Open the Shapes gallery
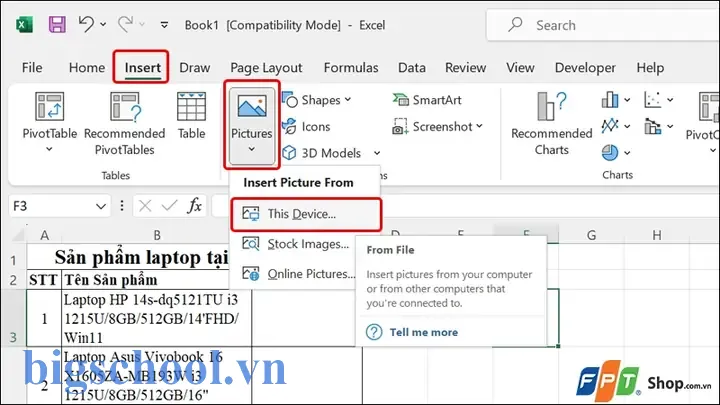The image size is (720, 405). 317,100
